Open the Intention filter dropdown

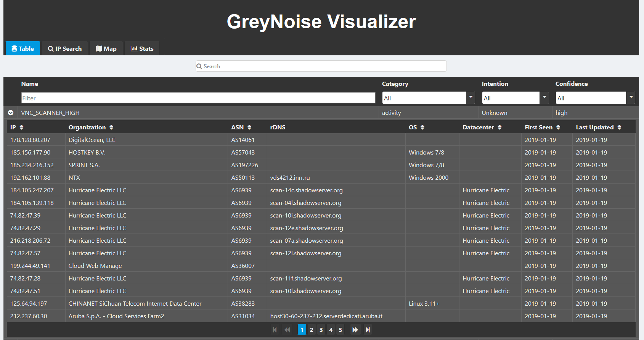(544, 98)
